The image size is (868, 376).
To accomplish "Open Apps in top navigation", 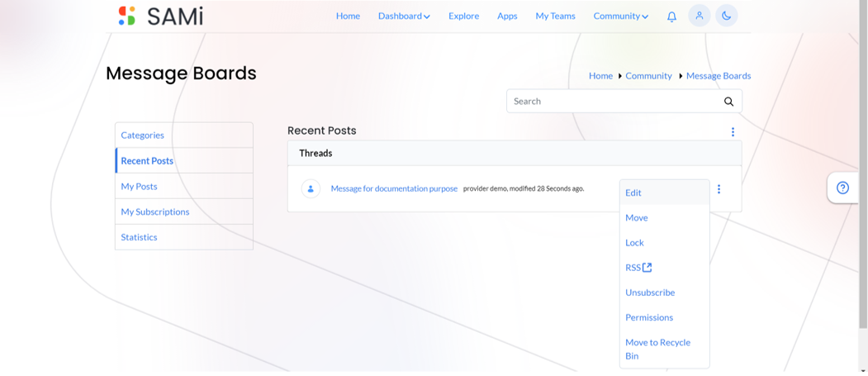I will pyautogui.click(x=507, y=16).
